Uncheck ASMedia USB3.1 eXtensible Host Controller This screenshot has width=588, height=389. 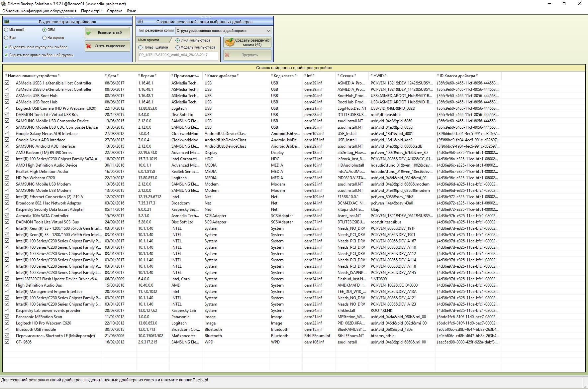[7, 83]
